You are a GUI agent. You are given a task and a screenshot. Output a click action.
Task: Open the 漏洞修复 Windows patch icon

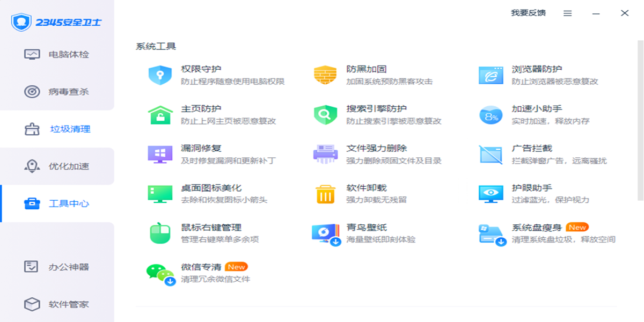[x=160, y=155]
